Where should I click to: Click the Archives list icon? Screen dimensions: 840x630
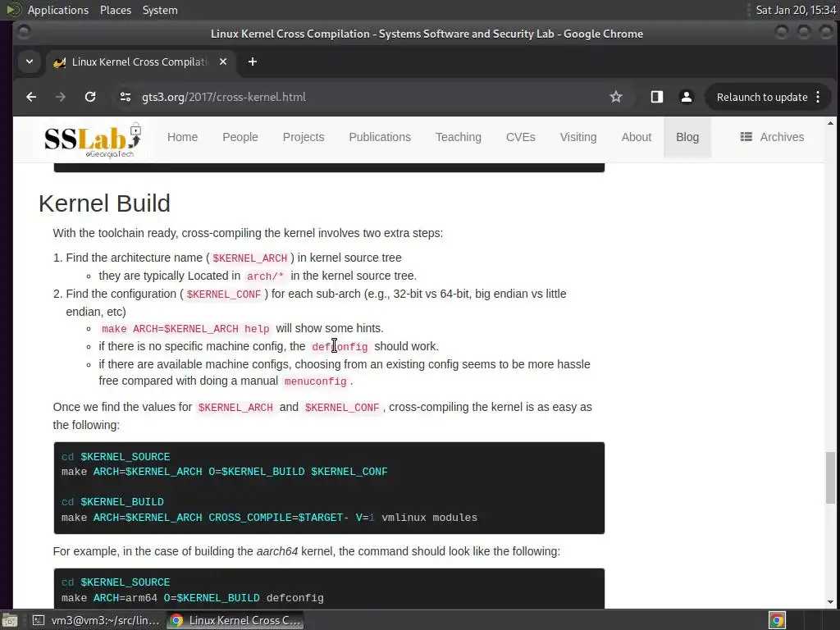pyautogui.click(x=746, y=137)
